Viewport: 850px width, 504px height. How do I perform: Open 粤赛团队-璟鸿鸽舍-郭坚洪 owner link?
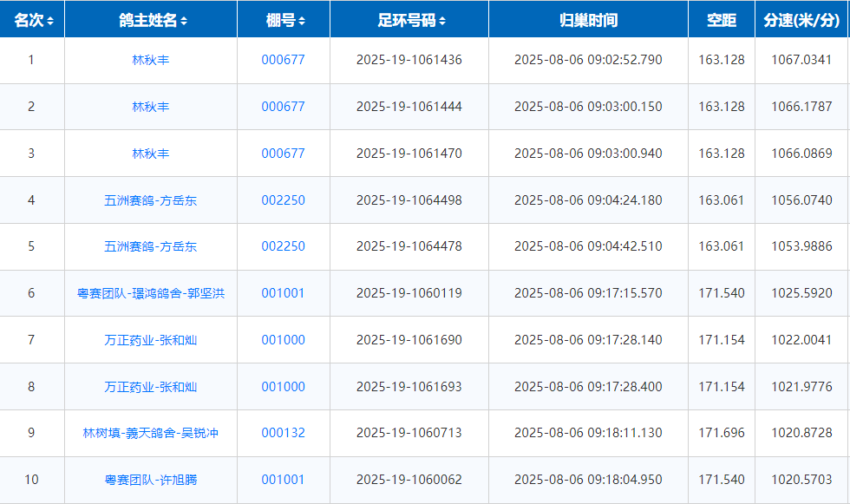pyautogui.click(x=151, y=293)
